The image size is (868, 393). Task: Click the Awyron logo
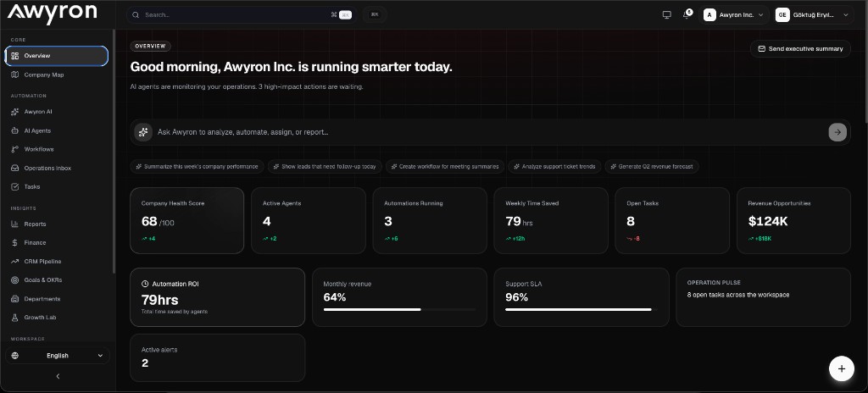click(x=52, y=14)
